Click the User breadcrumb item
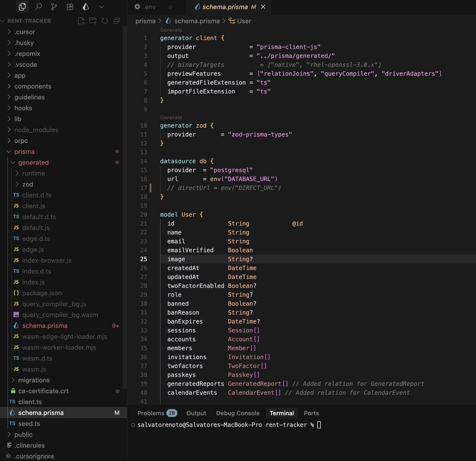476x461 pixels. point(244,21)
